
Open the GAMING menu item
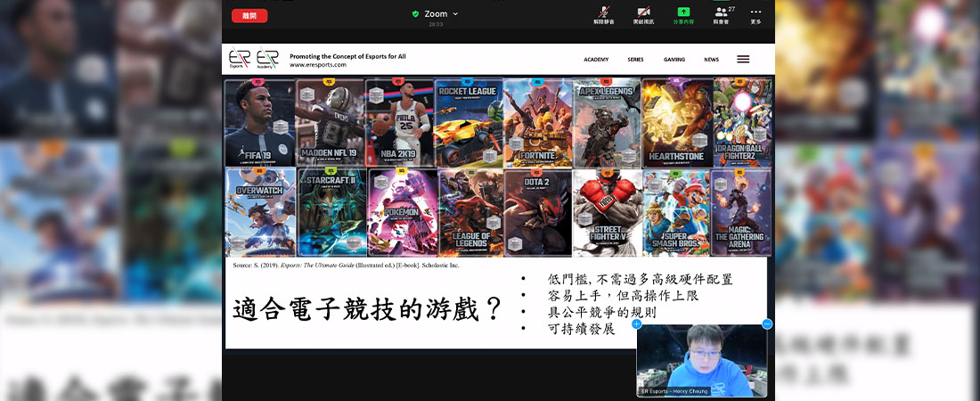coord(674,60)
